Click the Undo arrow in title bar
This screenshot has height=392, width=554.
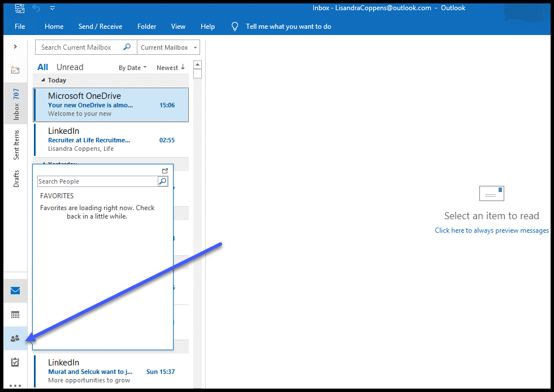pos(36,8)
